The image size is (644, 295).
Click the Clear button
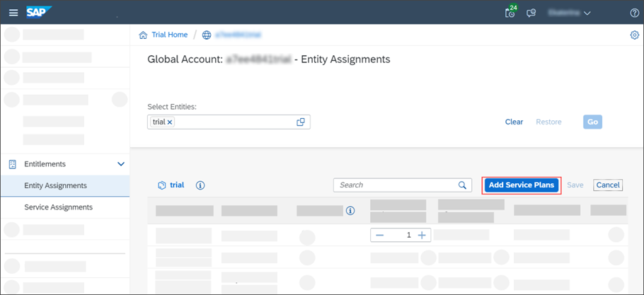[514, 122]
